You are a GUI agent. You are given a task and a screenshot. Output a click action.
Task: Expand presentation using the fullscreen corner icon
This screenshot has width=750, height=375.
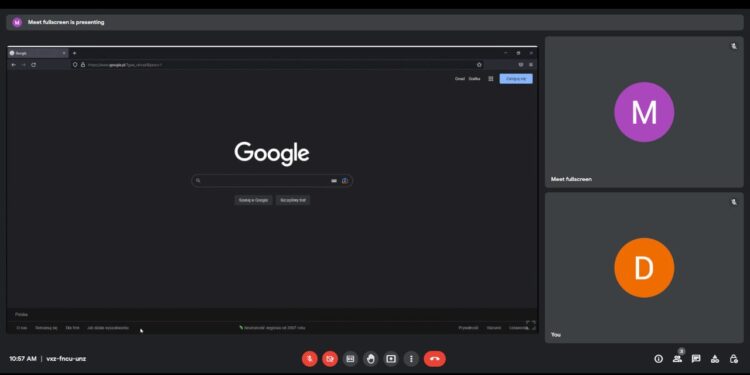[530, 325]
